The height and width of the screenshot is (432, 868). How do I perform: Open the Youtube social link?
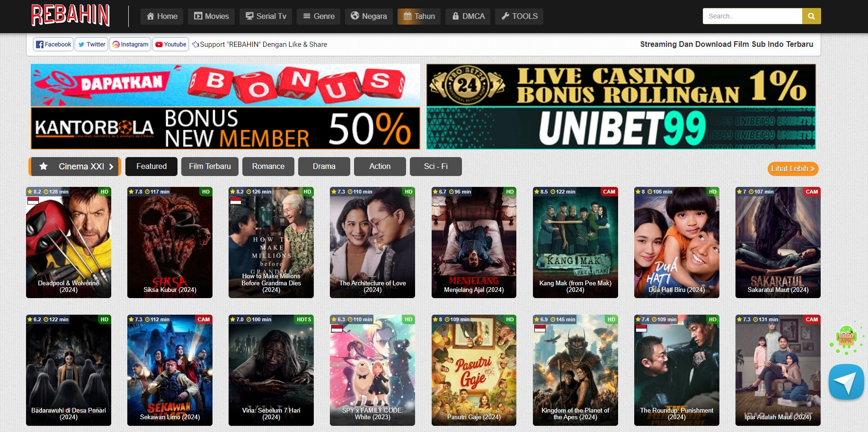[x=171, y=44]
